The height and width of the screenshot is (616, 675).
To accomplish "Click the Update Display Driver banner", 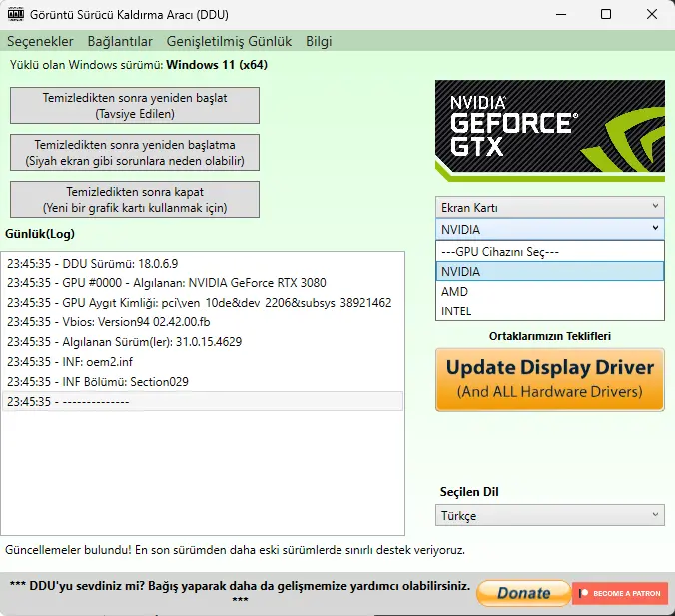I will (550, 380).
